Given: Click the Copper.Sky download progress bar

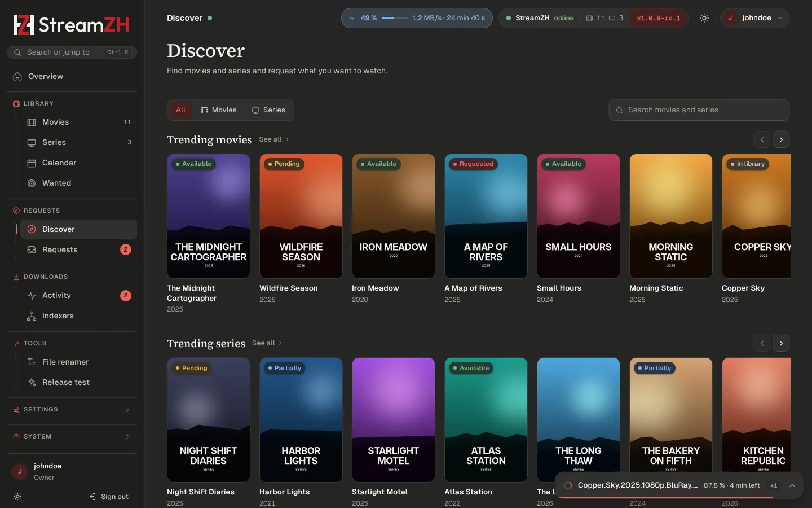Looking at the screenshot, I should 679,498.
